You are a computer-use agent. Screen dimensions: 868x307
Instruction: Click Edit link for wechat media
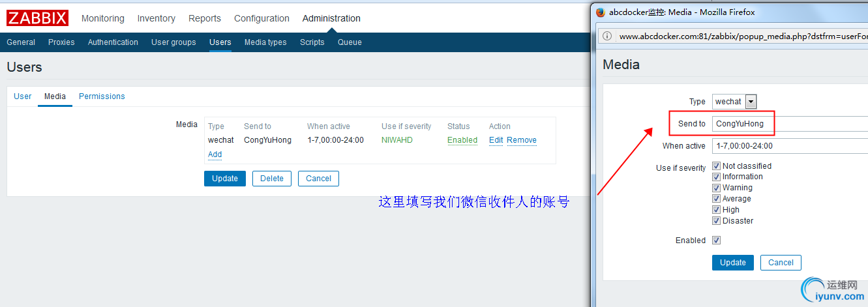coord(496,140)
